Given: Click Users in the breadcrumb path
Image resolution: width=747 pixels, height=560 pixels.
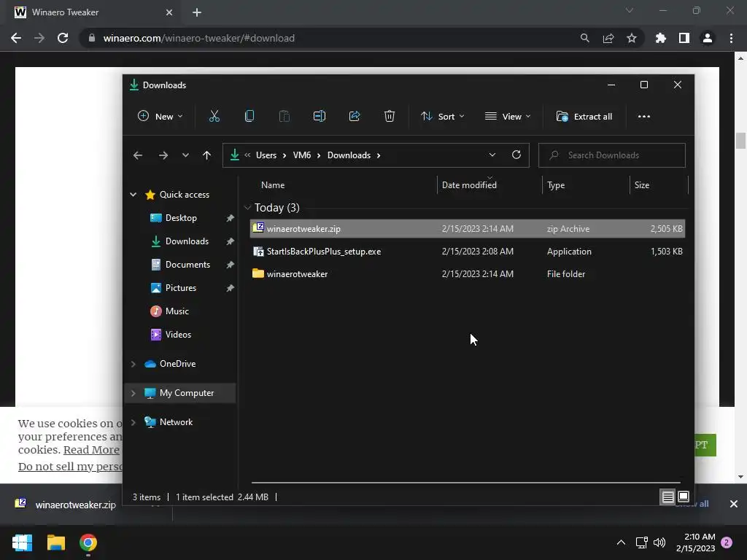Looking at the screenshot, I should tap(266, 155).
